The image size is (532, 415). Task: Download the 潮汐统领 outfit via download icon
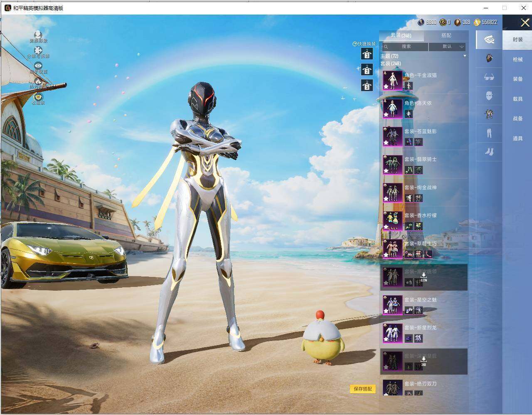coord(424,275)
